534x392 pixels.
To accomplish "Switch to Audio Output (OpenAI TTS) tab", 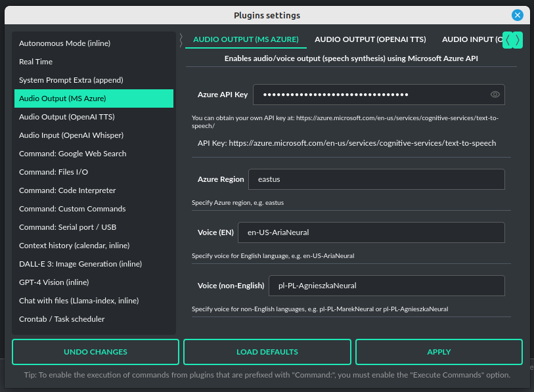I will pyautogui.click(x=370, y=39).
